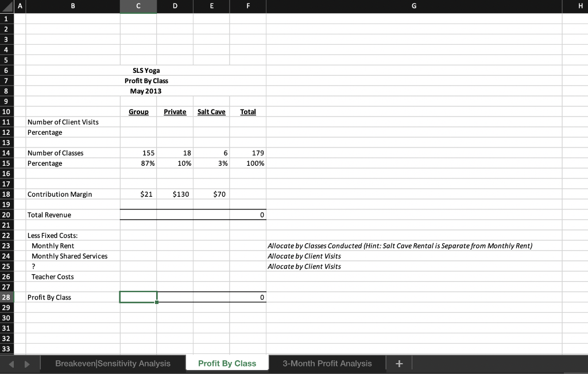Viewport: 588px width, 374px height.
Task: Click the previous sheet navigation arrow
Action: click(x=10, y=363)
